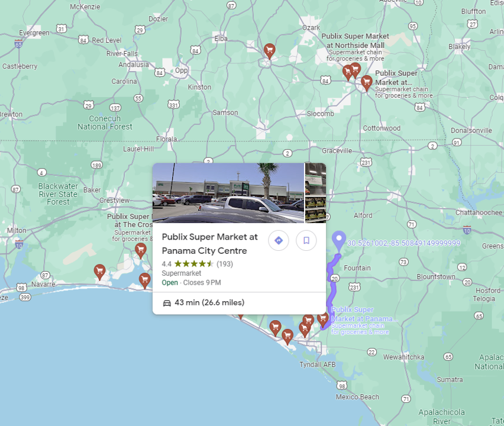Click the Blackwater River State Forest label
The image size is (504, 426).
pyautogui.click(x=58, y=194)
